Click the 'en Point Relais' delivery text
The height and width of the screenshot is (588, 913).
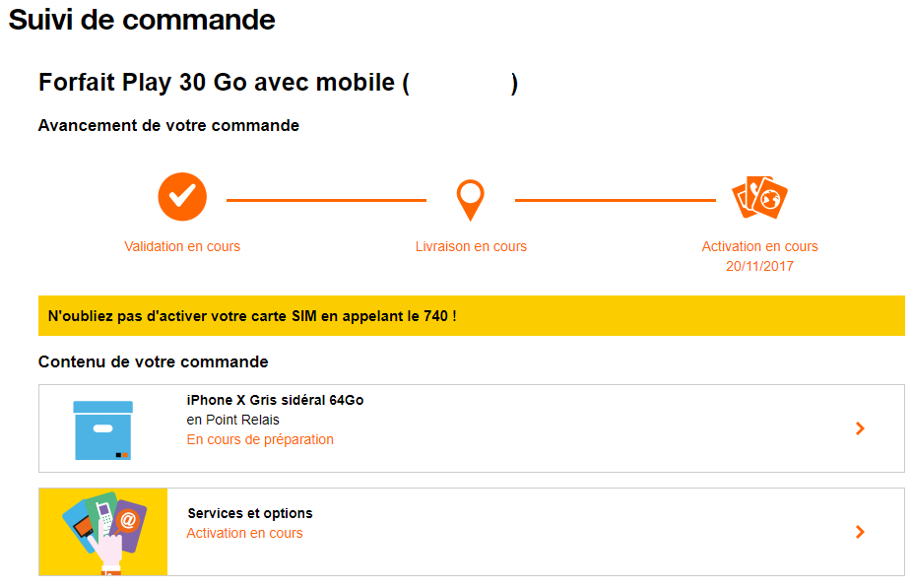(232, 420)
